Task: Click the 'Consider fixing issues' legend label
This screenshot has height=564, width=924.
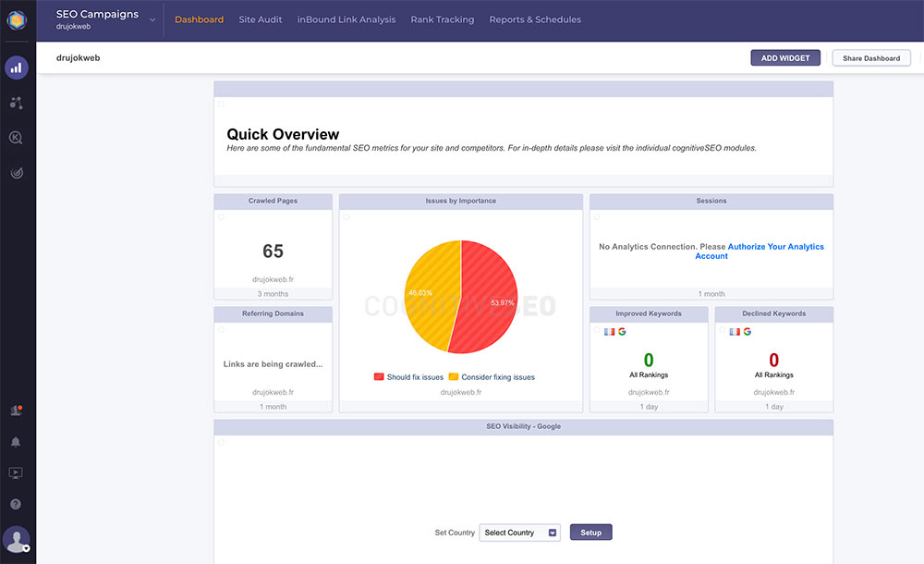Action: tap(498, 377)
